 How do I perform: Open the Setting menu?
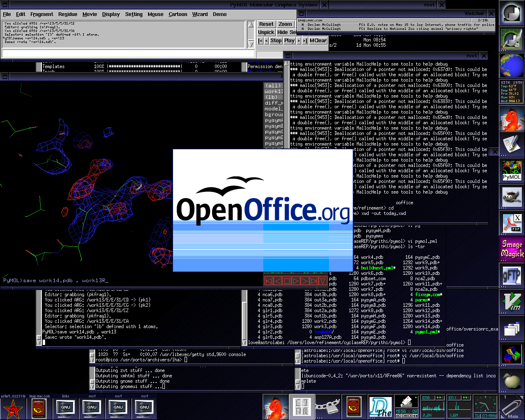point(134,14)
